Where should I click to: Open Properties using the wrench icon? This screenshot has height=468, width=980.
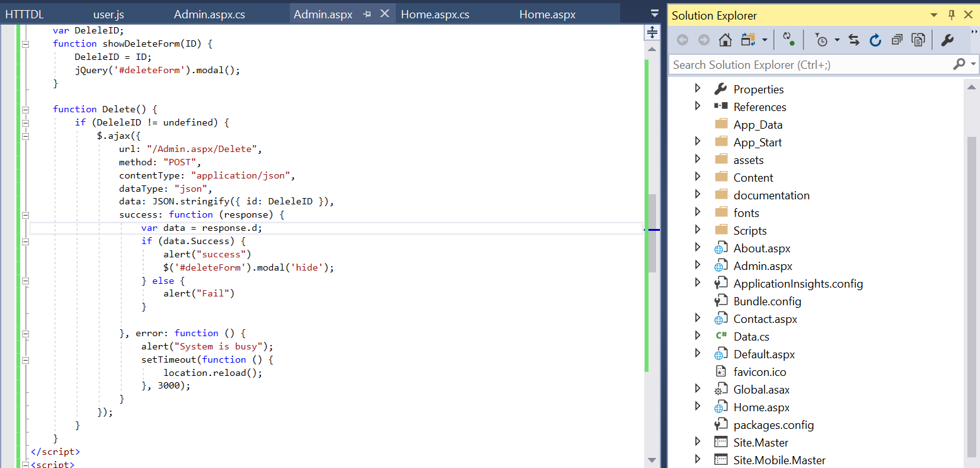(x=947, y=40)
